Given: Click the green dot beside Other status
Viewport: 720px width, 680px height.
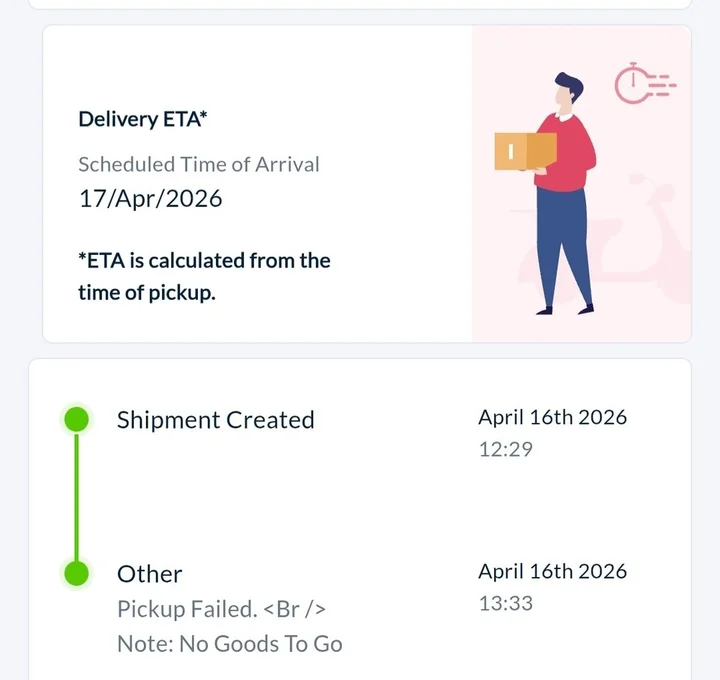Looking at the screenshot, I should tap(76, 574).
